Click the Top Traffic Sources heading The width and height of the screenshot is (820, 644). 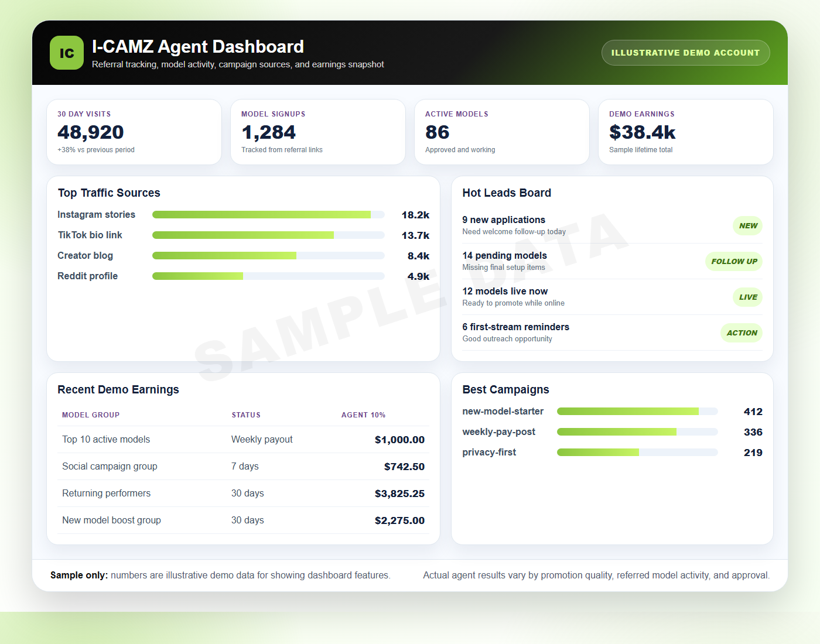click(x=109, y=193)
